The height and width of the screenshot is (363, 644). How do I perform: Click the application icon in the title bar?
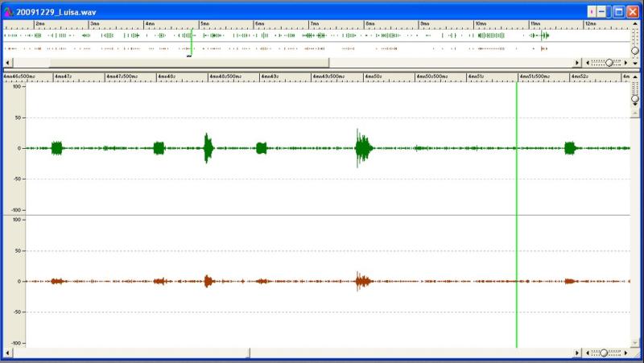(x=9, y=12)
